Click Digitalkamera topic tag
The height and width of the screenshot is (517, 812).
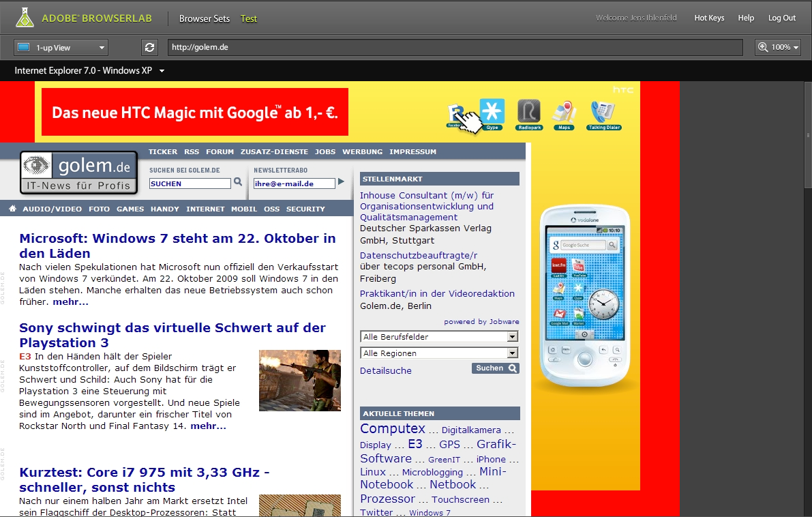471,430
